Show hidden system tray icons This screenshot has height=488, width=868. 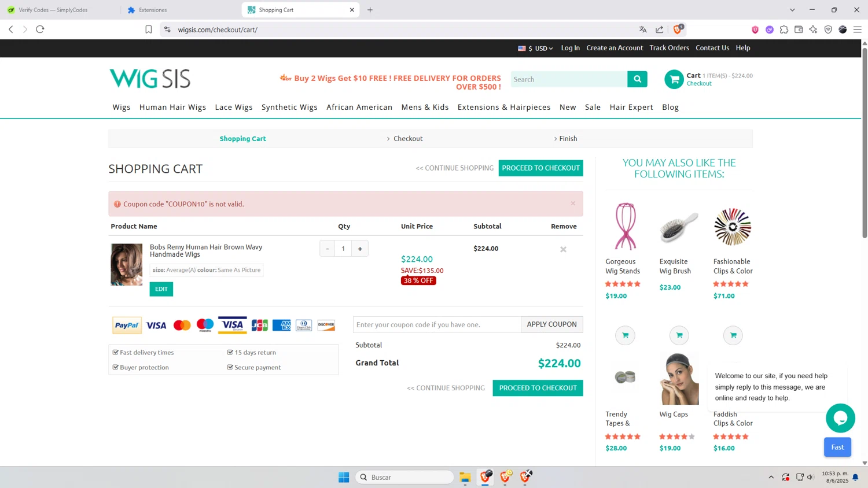click(771, 477)
